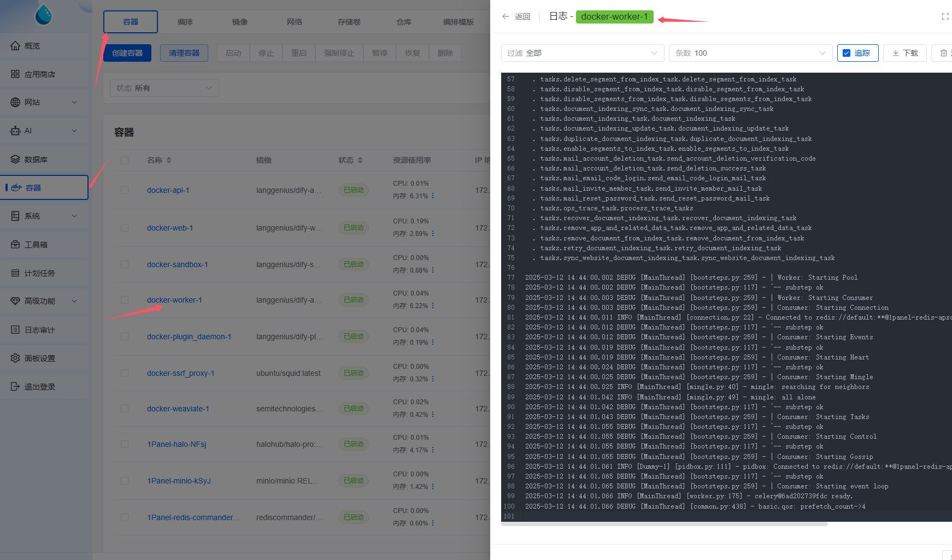Open the App Store sidebar icon
Viewport: 952px width, 560px height.
(15, 74)
